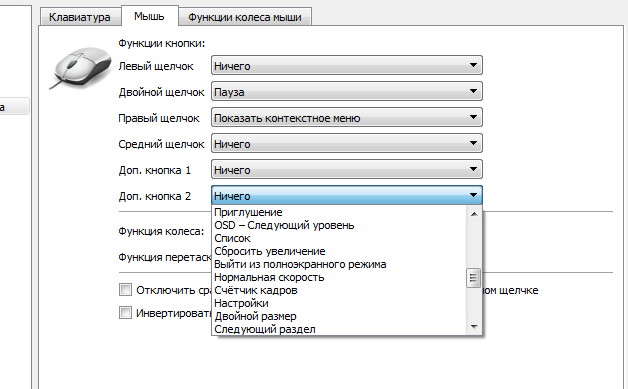628x389 pixels.
Task: Toggle the Инвертировать checkbox
Action: [x=125, y=312]
